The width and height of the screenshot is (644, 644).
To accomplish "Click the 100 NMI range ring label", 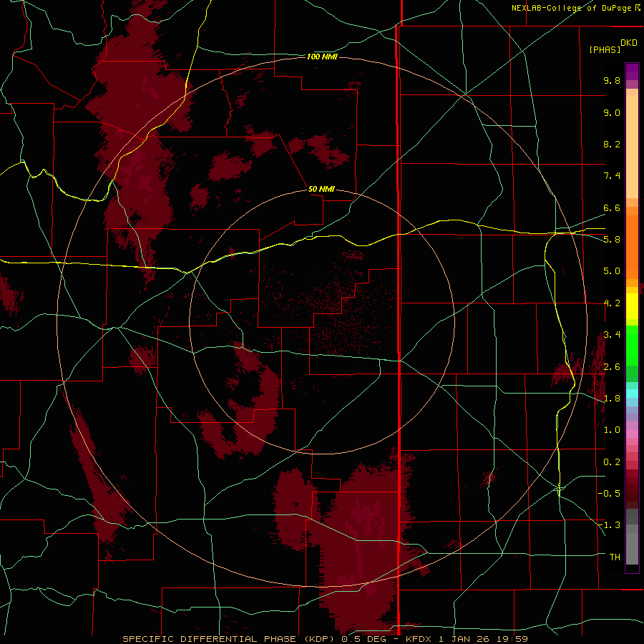I will [322, 57].
